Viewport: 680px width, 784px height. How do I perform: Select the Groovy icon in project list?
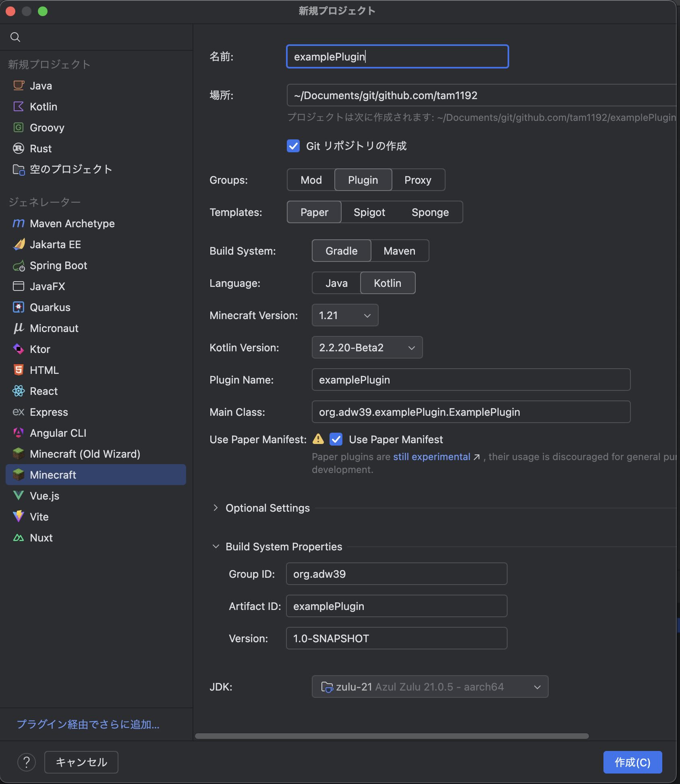(19, 127)
